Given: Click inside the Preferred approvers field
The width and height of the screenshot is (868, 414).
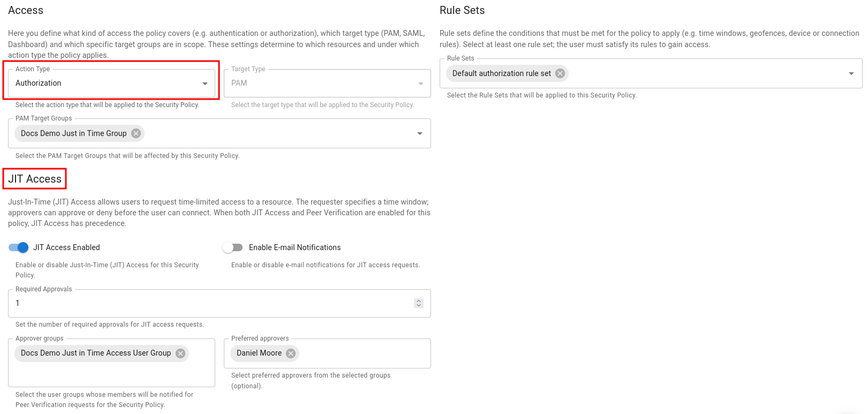Looking at the screenshot, I should click(x=364, y=353).
